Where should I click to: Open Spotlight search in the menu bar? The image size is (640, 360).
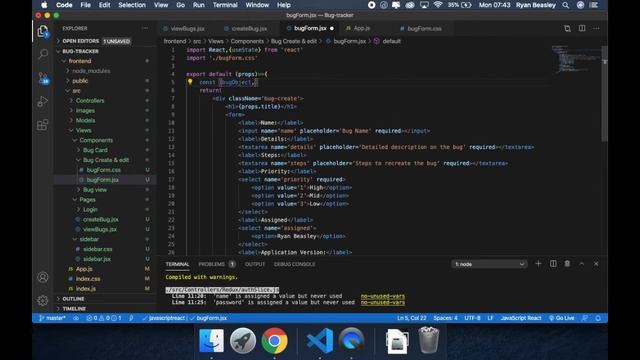point(566,5)
